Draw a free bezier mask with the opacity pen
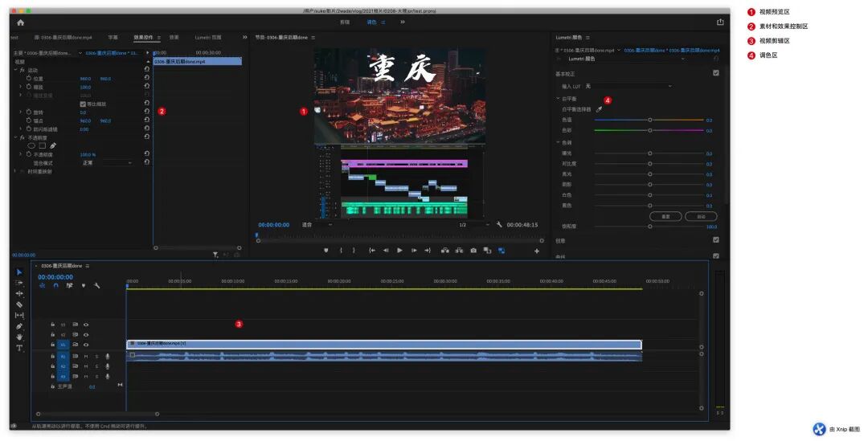The width and height of the screenshot is (868, 441). 53,145
